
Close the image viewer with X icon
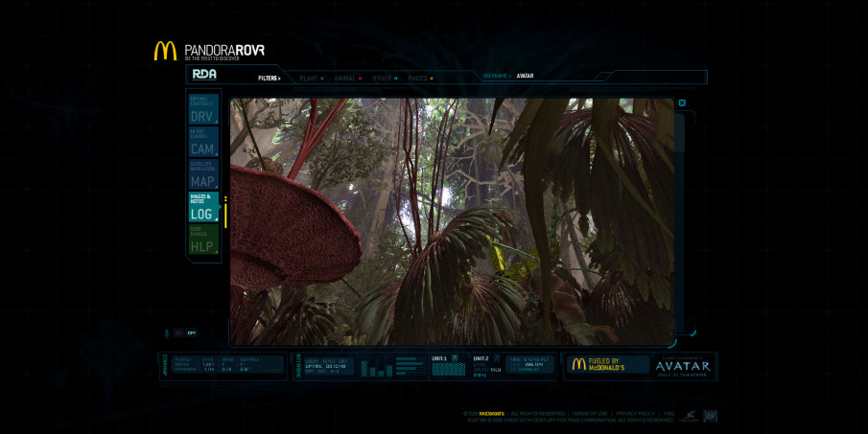(682, 103)
